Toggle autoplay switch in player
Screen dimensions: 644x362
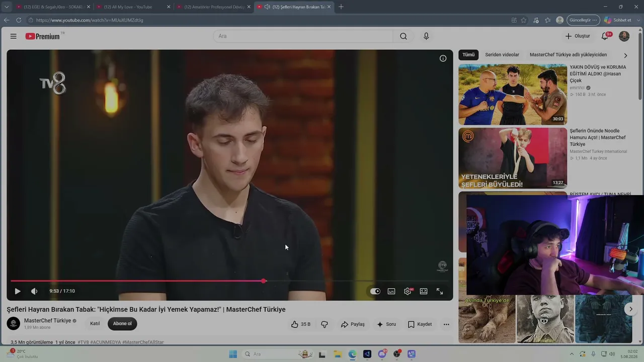point(375,291)
